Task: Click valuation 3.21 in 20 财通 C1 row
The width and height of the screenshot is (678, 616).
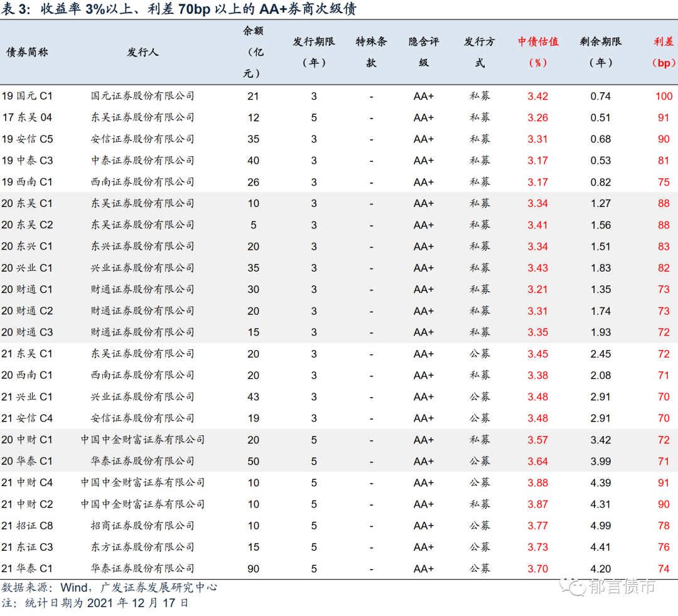Action: (x=537, y=289)
